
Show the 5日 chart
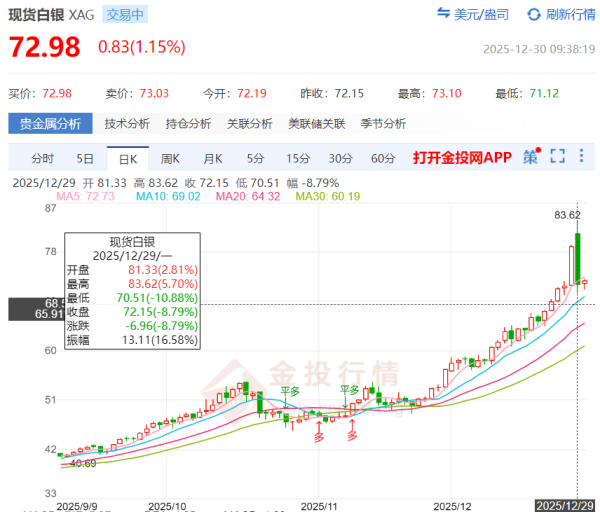click(x=85, y=158)
